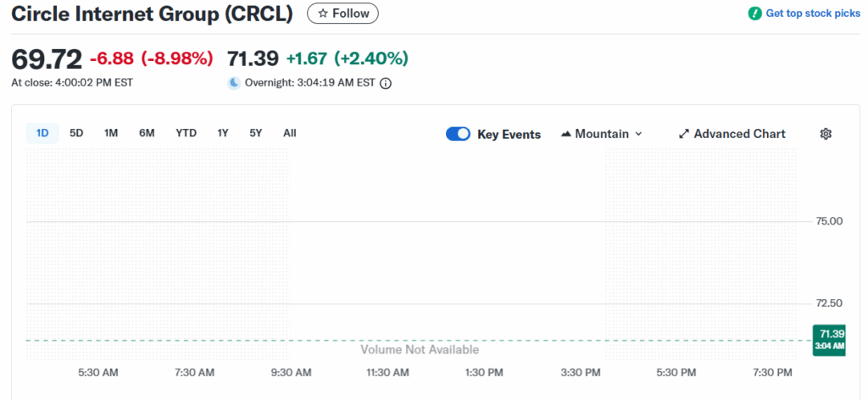Click the green top stock picks icon

click(x=754, y=14)
